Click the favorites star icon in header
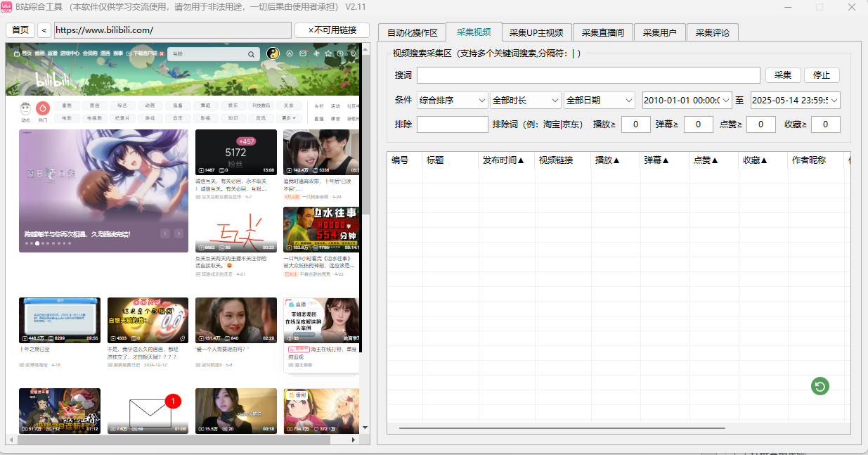 328,53
